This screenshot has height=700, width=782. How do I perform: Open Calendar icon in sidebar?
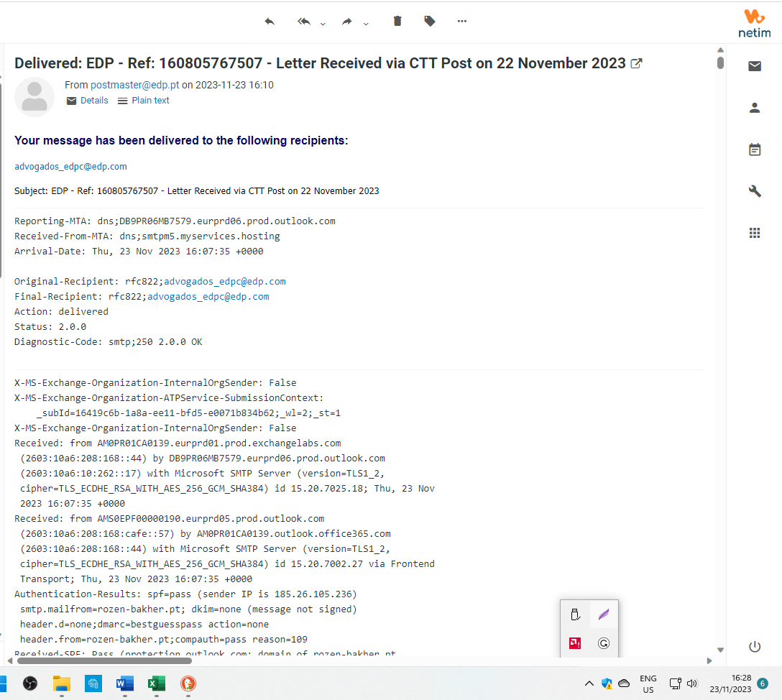point(755,149)
